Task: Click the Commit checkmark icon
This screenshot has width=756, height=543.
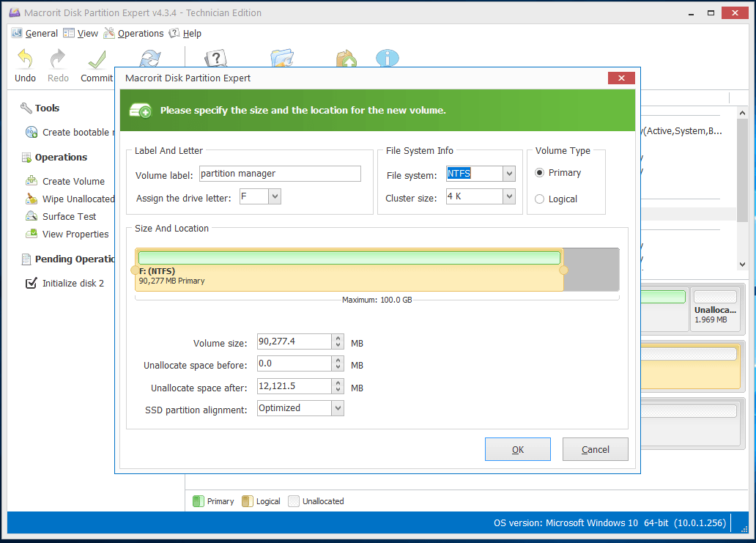Action: click(97, 60)
